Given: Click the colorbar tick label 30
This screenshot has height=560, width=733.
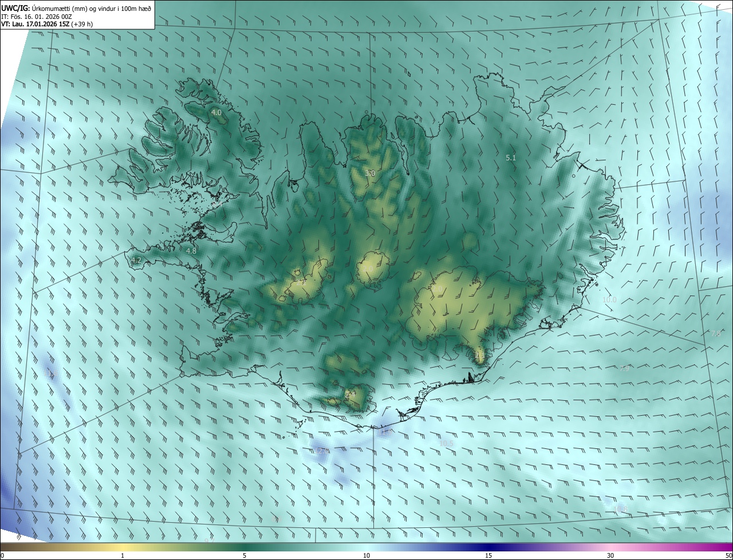Looking at the screenshot, I should click(x=610, y=555).
